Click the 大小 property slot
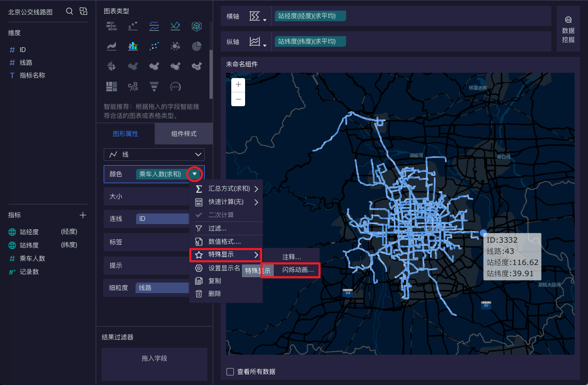Screen dimensions: 588x385 point(147,196)
